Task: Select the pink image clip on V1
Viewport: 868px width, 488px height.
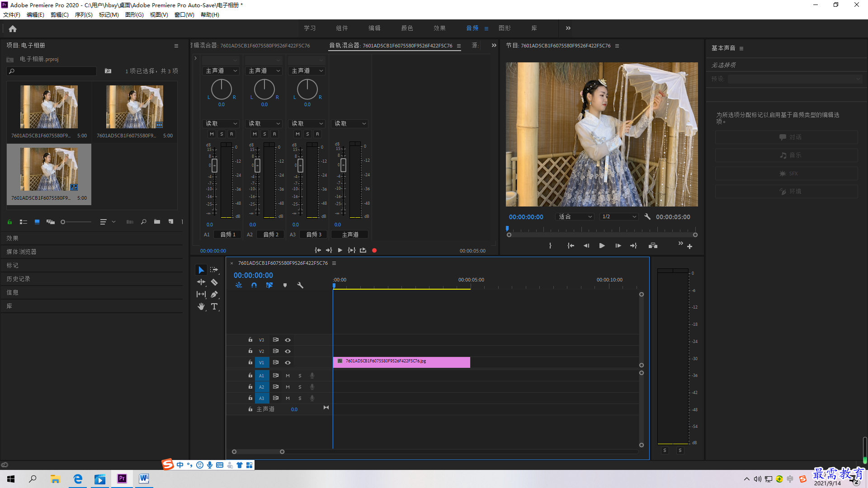Action: [x=401, y=362]
